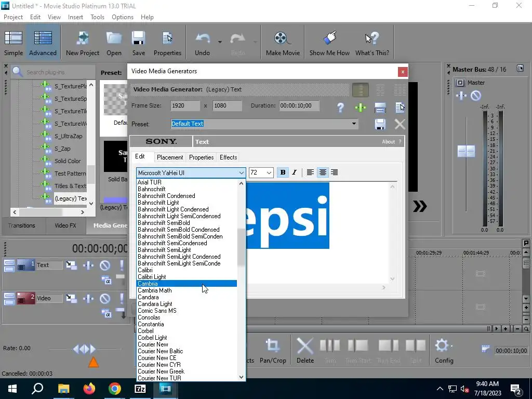Delete the preset with X icon
Screen dimensions: 532x399
coord(400,124)
